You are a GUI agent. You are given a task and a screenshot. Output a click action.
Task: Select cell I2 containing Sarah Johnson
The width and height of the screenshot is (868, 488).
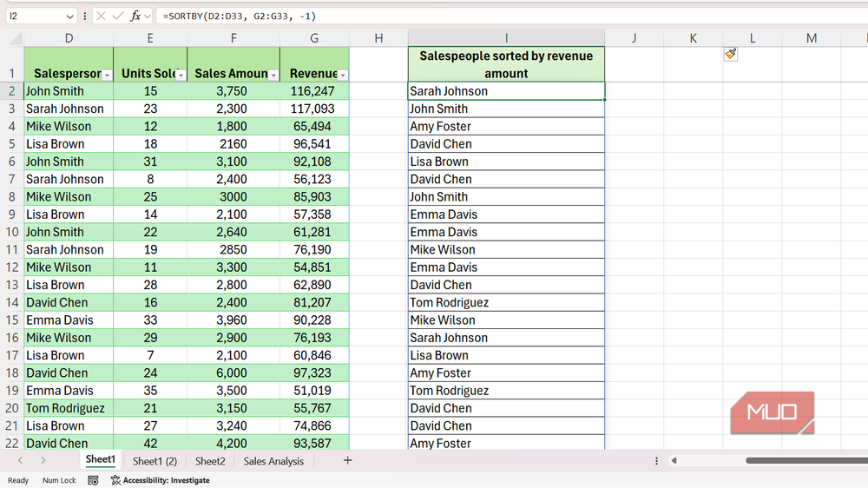click(506, 91)
